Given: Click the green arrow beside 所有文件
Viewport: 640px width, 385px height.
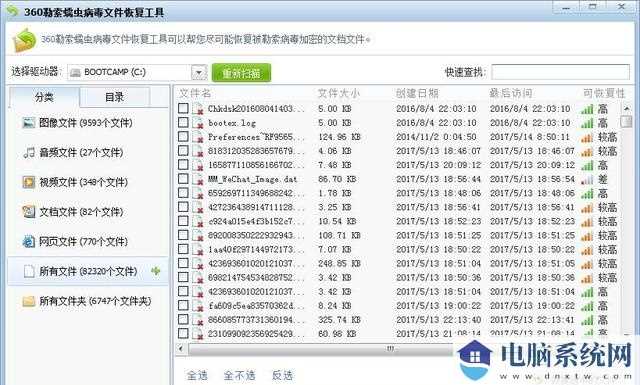Looking at the screenshot, I should click(x=156, y=271).
